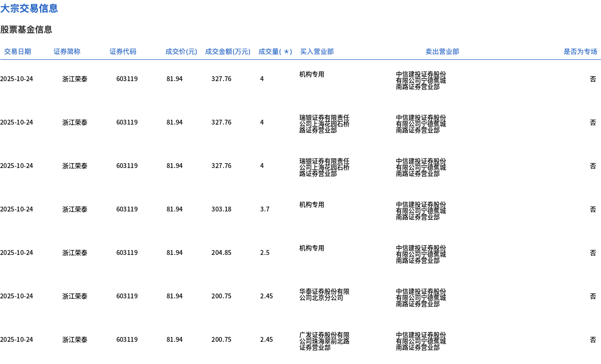Click 否 in the 204.85 row
Image resolution: width=601 pixels, height=364 pixels.
593,253
